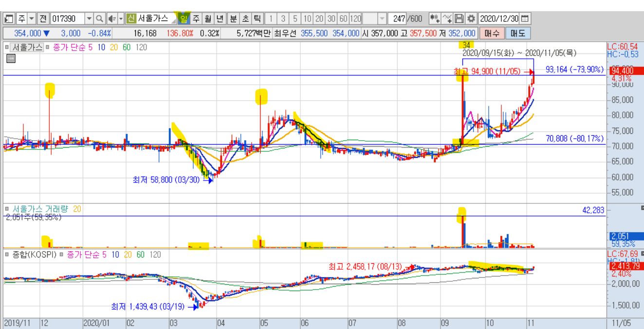Viewport: 644px width, 329px height.
Task: Select interval 60 in the toolbar
Action: 344,18
